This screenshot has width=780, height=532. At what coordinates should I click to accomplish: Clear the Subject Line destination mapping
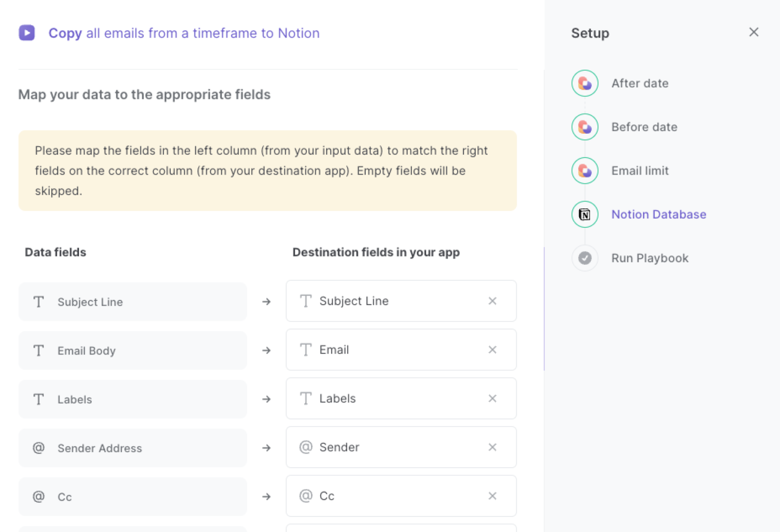(492, 301)
